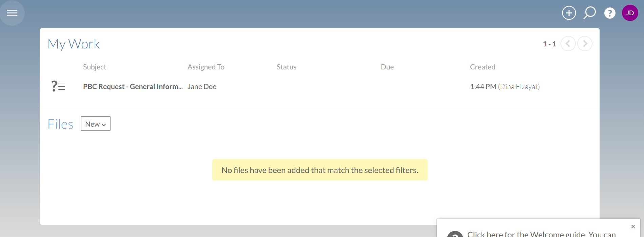Open the PBC Request - General Information item
Image resolution: width=644 pixels, height=237 pixels.
pyautogui.click(x=133, y=87)
